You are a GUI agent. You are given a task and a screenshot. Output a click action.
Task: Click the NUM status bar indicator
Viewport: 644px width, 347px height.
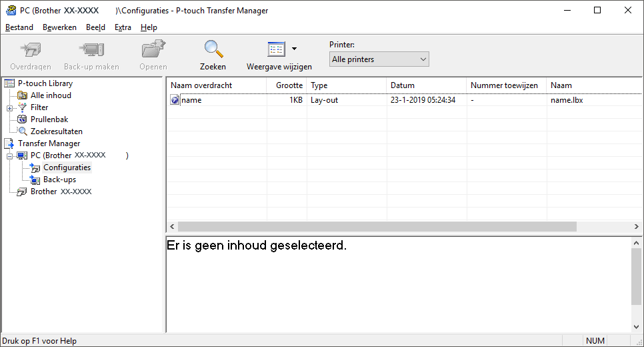pyautogui.click(x=595, y=341)
